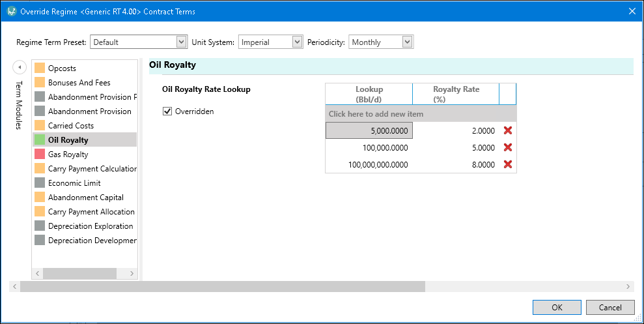This screenshot has width=644, height=324.
Task: Uncheck the Overridden checkbox
Action: coord(167,111)
